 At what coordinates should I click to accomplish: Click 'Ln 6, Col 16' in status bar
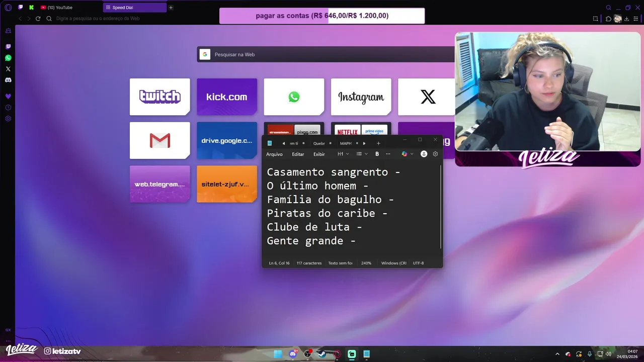pyautogui.click(x=279, y=263)
